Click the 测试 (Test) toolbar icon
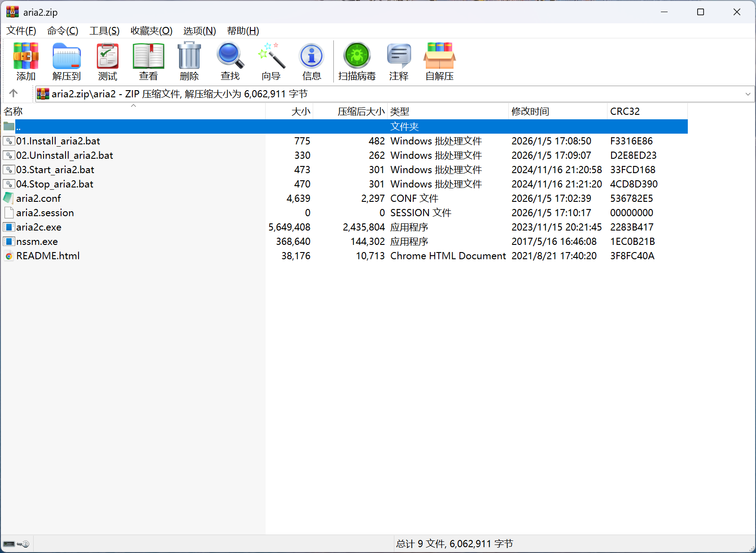The image size is (756, 553). click(x=108, y=56)
